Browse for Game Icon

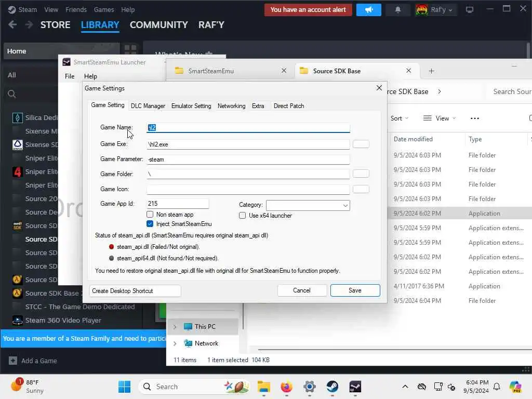[361, 189]
